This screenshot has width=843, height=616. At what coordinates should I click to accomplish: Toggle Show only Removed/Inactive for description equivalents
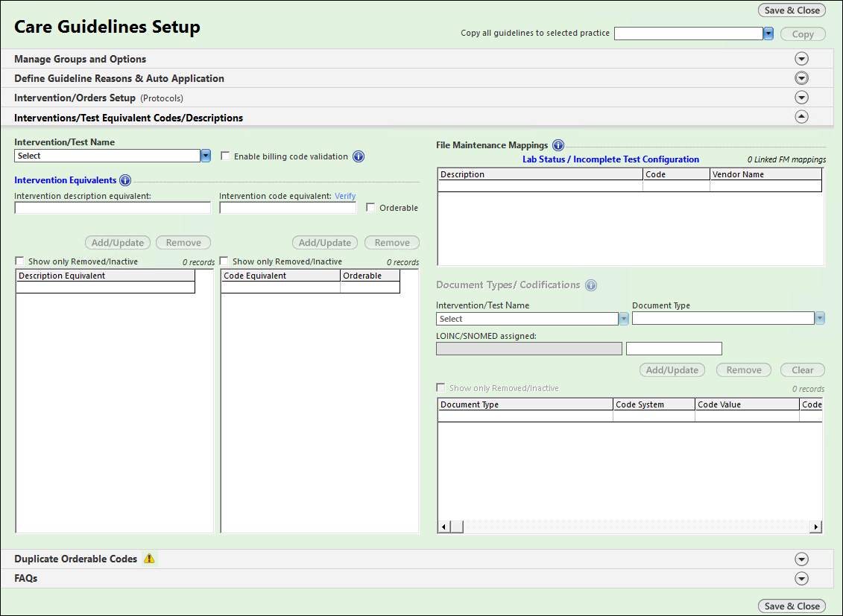pos(20,261)
